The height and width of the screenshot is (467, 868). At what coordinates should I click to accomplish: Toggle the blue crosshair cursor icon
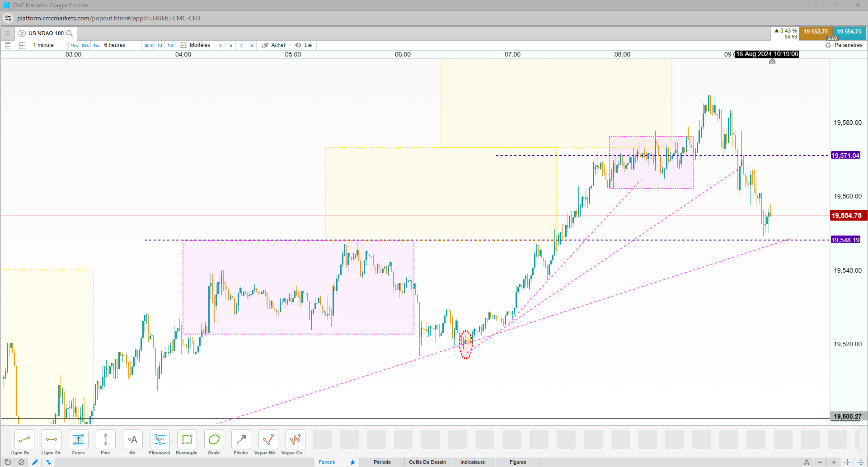pos(847,462)
